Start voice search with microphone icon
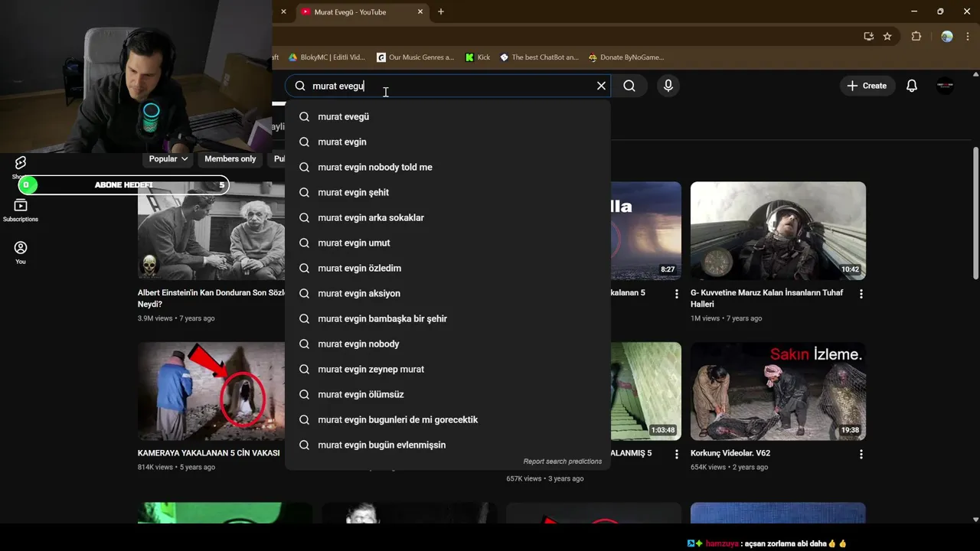 [x=668, y=86]
